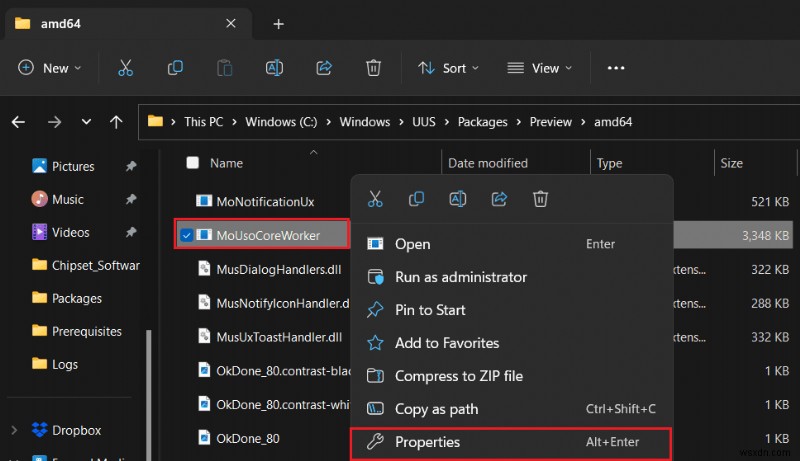
Task: Open Music in the sidebar
Action: click(x=58, y=199)
